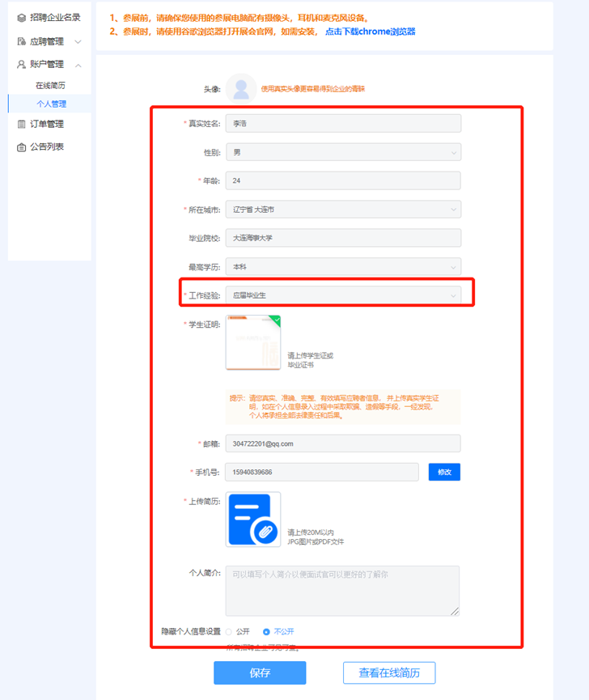
Task: Click the 招聘企业名录 layers icon
Action: (x=21, y=17)
